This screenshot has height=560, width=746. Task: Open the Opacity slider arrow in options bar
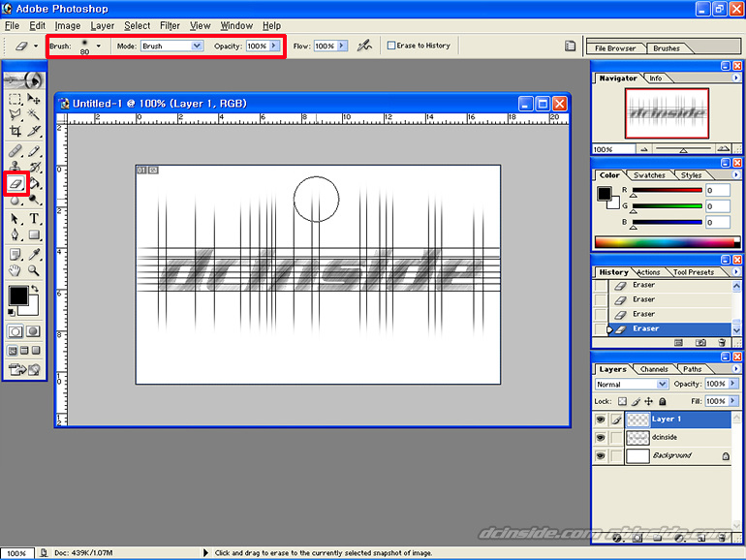[274, 46]
